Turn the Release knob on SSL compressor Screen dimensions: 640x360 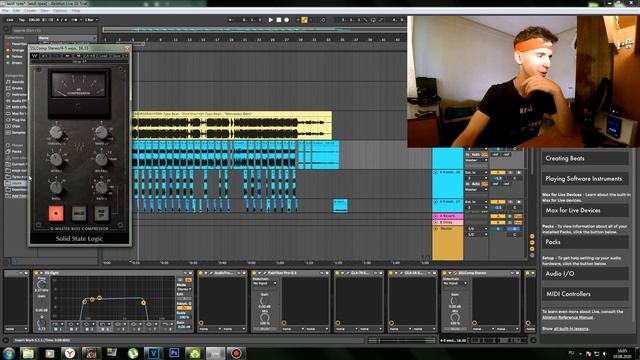coord(101,160)
